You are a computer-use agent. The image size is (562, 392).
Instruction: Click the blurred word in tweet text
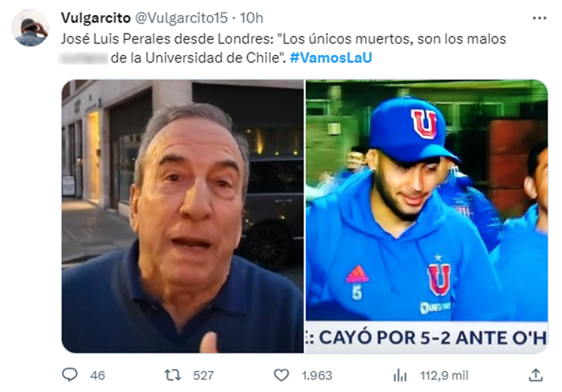click(x=83, y=58)
